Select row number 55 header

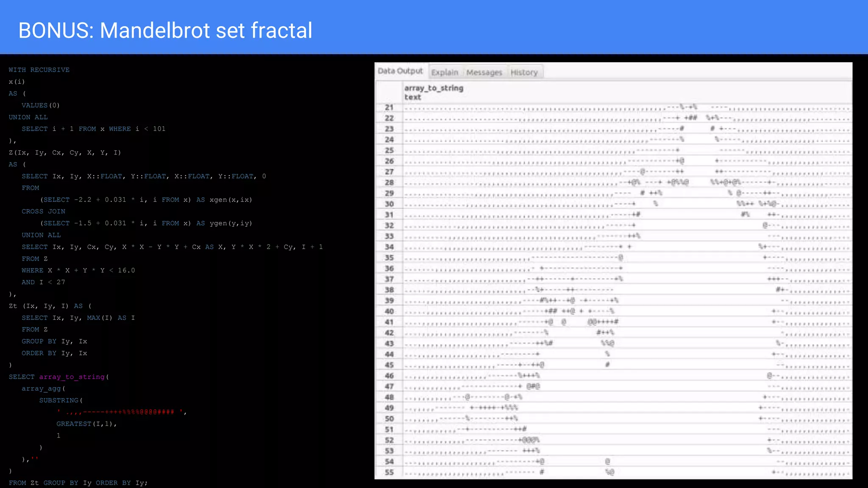[389, 472]
